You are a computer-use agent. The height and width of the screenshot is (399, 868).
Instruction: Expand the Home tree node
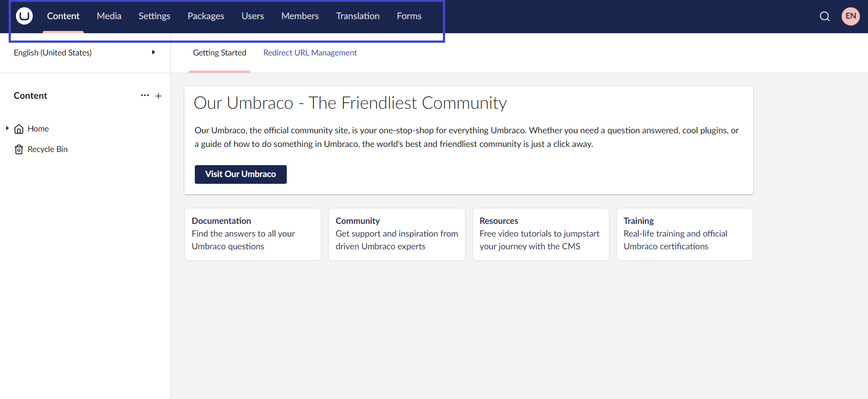point(7,128)
